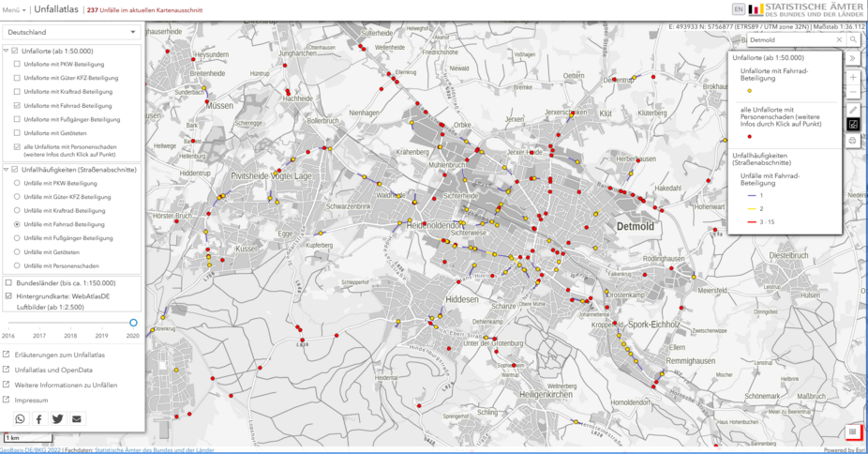Clear the Detmold search text
Screen dimensions: 868x454
(839, 39)
